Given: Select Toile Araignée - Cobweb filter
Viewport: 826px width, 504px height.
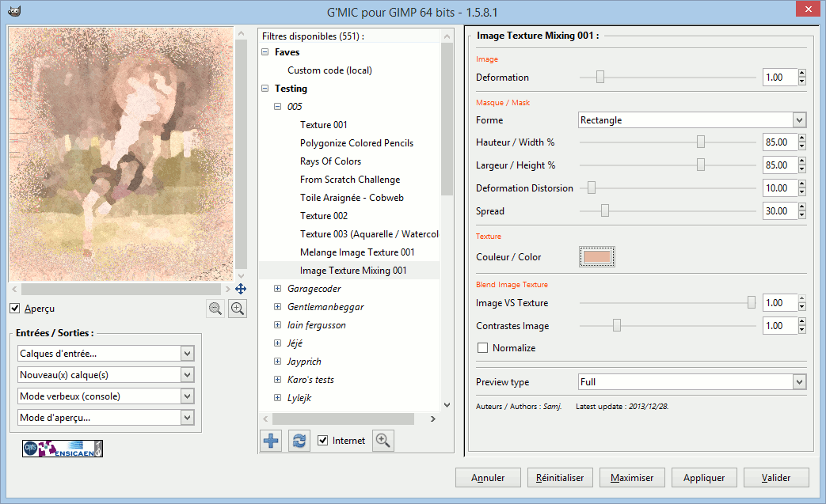Looking at the screenshot, I should pyautogui.click(x=352, y=197).
